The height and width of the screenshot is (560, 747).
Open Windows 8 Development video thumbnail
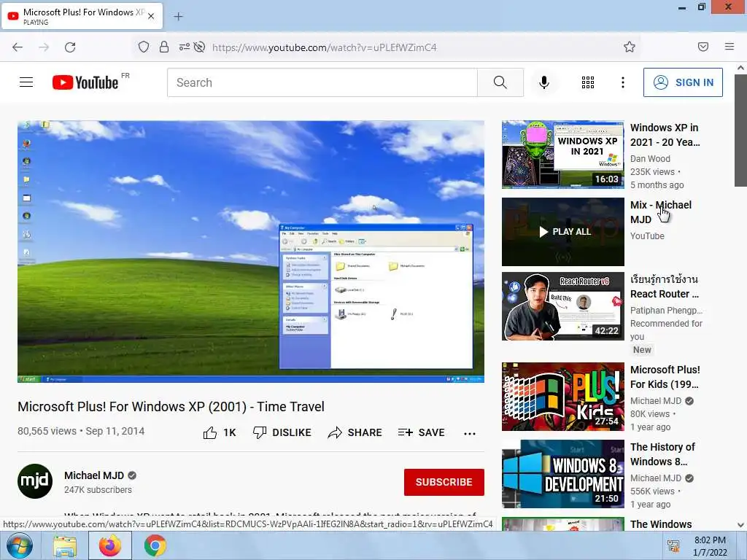click(562, 474)
